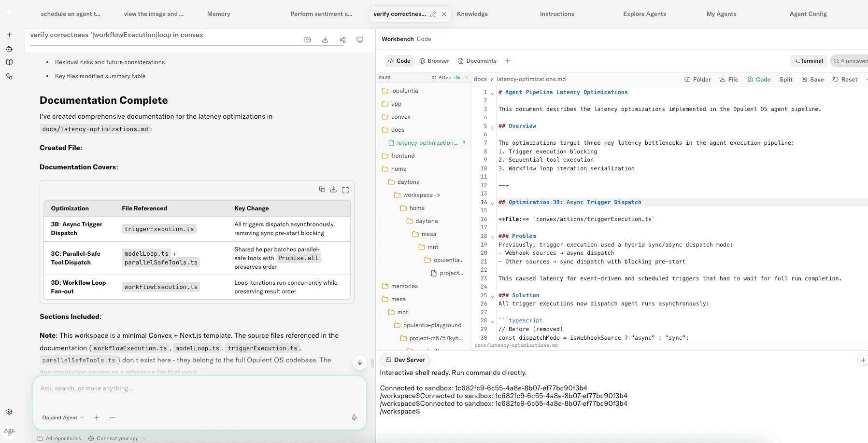Select latency-optimization file in files tree
This screenshot has width=868, height=443.
pyautogui.click(x=423, y=143)
